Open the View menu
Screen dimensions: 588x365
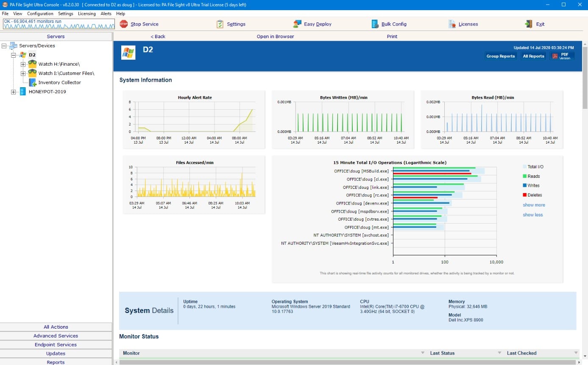[18, 14]
